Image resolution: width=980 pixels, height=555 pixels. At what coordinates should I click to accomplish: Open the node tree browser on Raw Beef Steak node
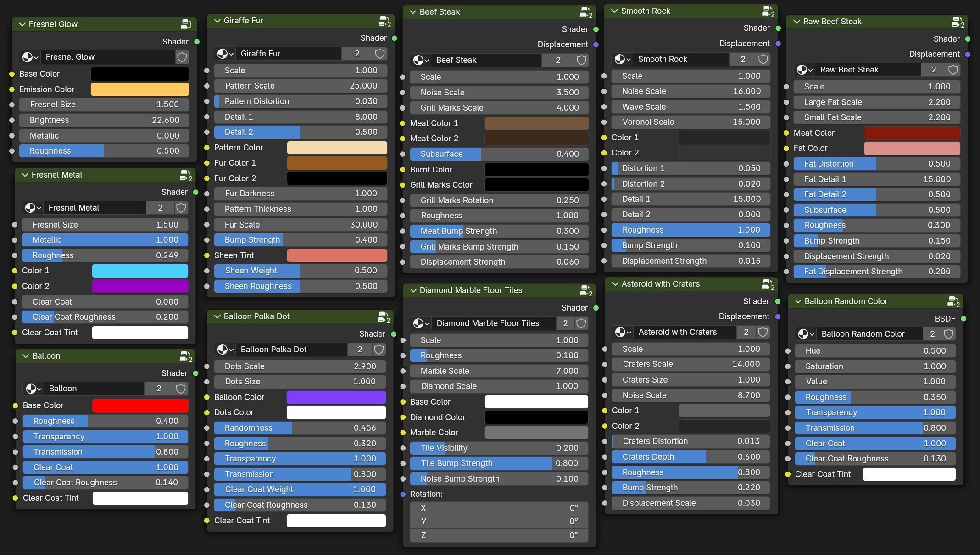804,70
